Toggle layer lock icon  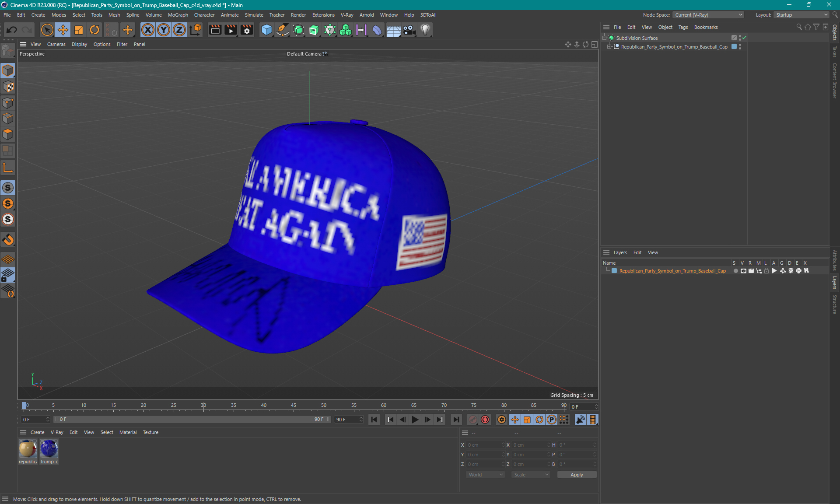click(x=766, y=271)
